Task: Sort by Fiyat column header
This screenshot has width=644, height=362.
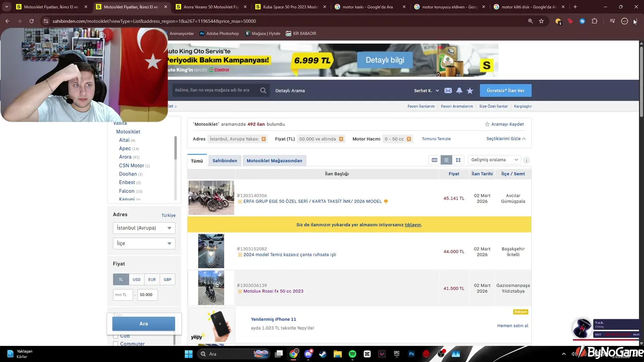Action: tap(454, 174)
